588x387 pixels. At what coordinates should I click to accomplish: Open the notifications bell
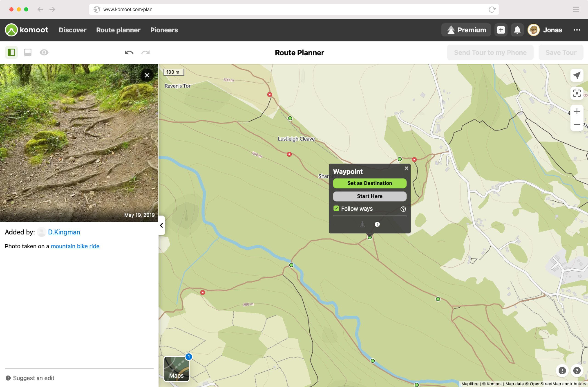click(x=517, y=30)
